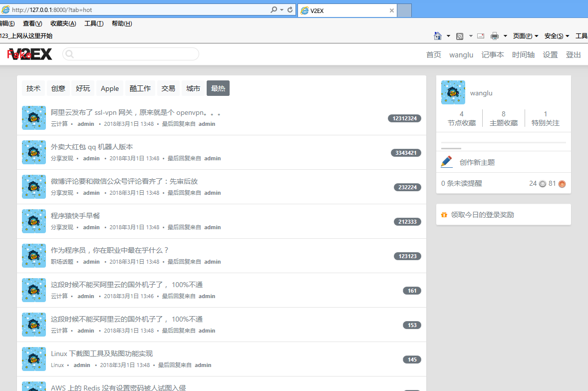Click 领取今日的登录奖励 link
The width and height of the screenshot is (588, 391).
point(482,215)
